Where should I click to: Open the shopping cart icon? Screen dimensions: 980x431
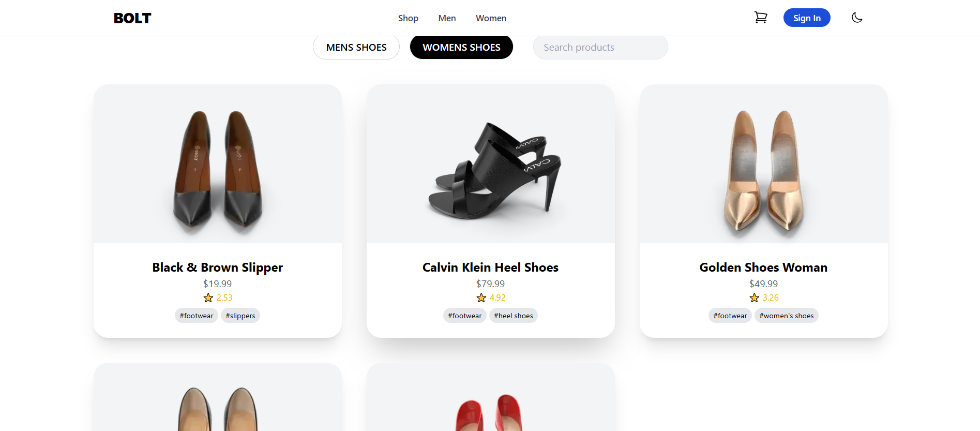click(761, 17)
